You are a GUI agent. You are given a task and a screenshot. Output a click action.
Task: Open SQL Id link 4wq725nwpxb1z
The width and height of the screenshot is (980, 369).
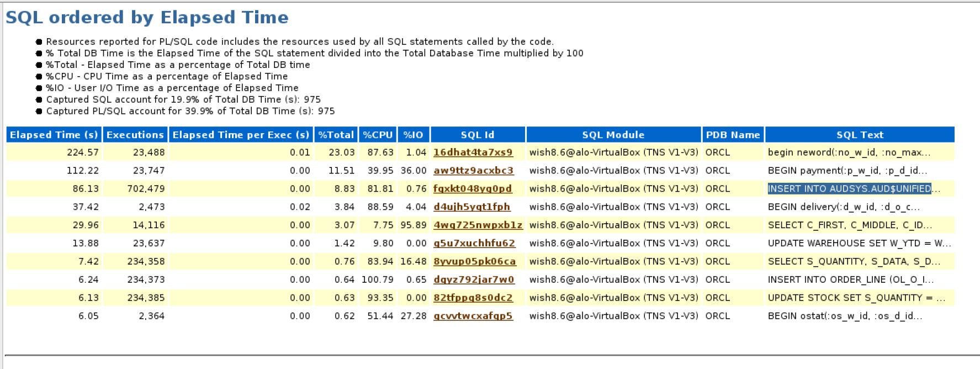pyautogui.click(x=478, y=225)
